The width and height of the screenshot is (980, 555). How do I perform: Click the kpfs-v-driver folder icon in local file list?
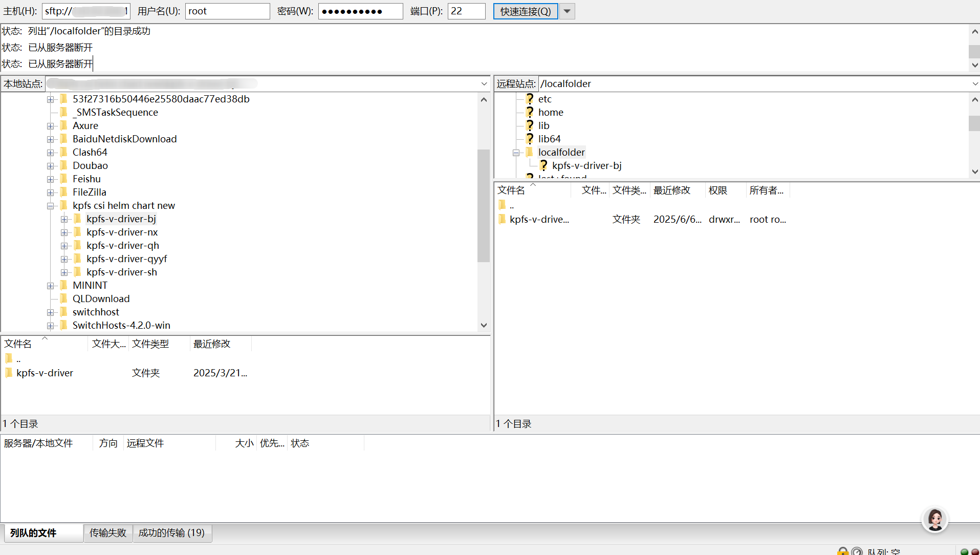9,373
